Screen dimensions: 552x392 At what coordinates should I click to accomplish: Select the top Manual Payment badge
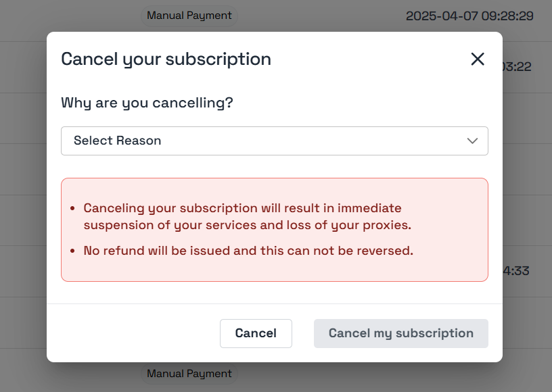[x=189, y=16]
